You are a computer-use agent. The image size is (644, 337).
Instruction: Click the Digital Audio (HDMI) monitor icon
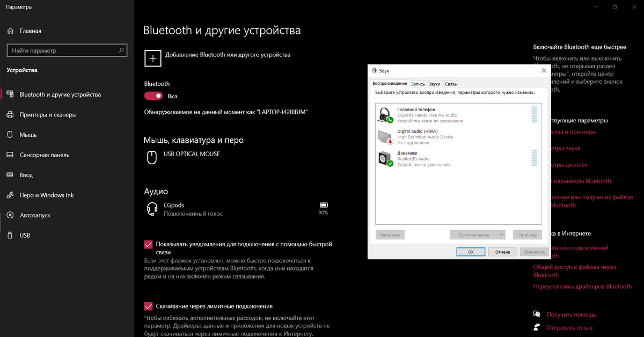tap(385, 137)
